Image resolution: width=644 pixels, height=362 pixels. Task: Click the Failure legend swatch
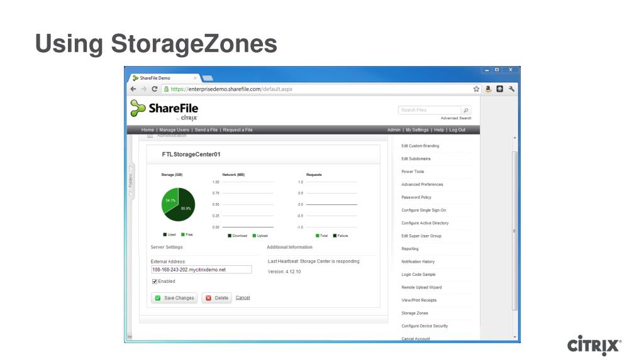[x=335, y=236]
